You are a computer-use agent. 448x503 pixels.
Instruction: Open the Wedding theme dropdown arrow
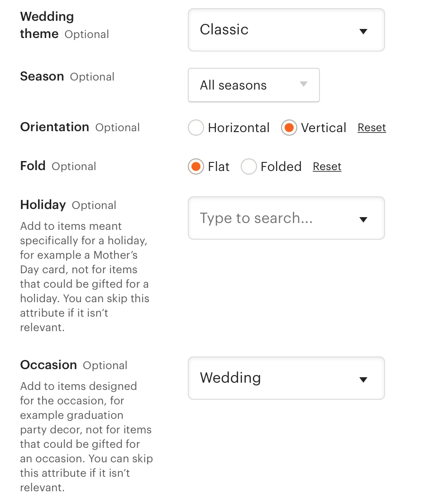(x=363, y=31)
